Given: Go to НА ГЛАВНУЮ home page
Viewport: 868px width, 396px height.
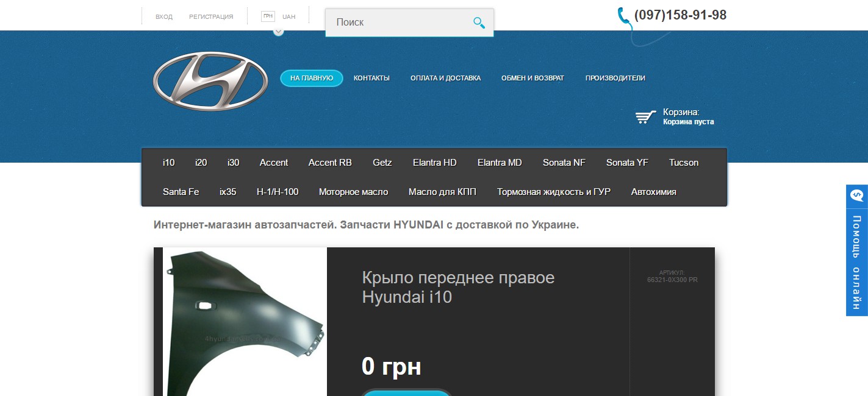Looking at the screenshot, I should point(312,78).
